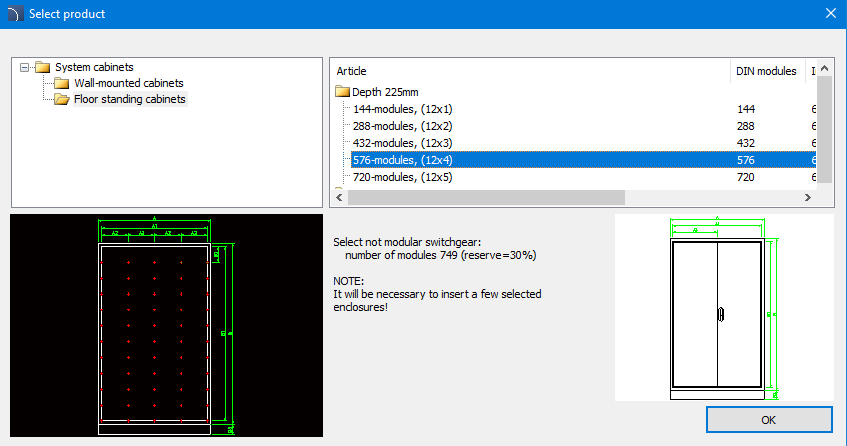Click the System cabinets folder icon
Image resolution: width=847 pixels, height=446 pixels.
(42, 67)
